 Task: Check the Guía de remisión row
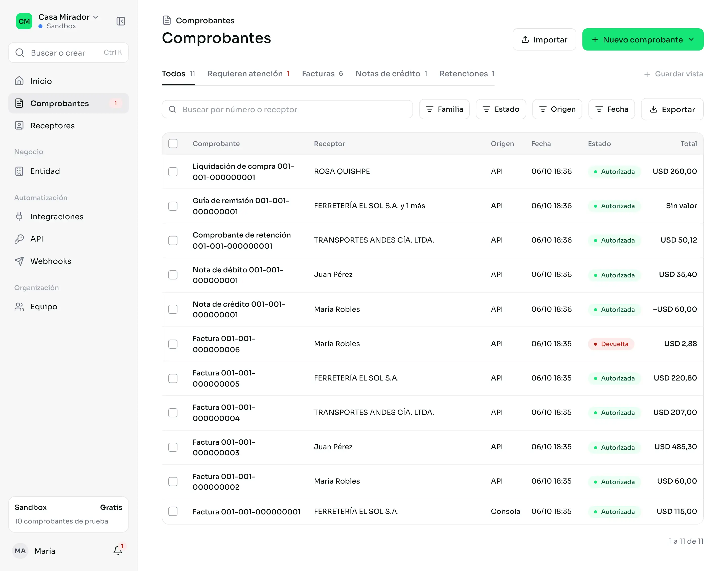click(173, 206)
